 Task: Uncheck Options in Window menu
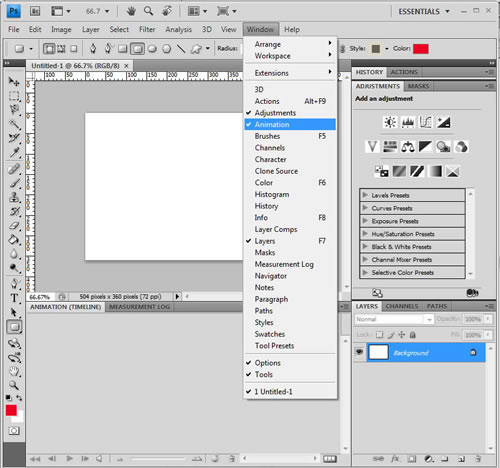tap(290, 363)
